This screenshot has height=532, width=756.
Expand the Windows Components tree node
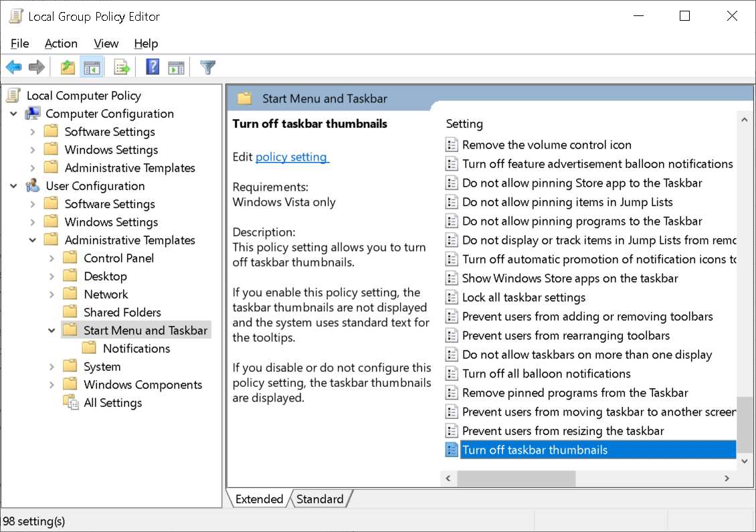tap(52, 384)
